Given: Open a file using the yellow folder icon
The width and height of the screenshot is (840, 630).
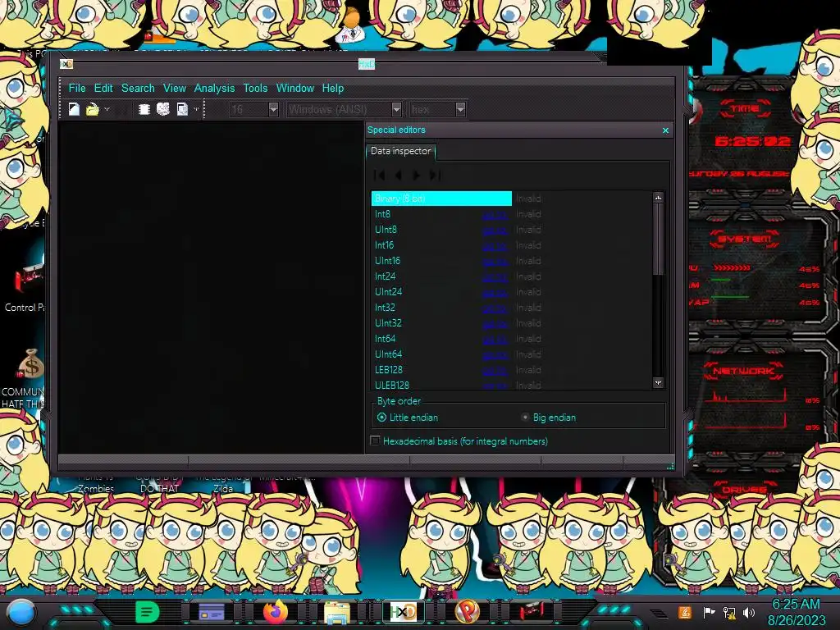Looking at the screenshot, I should [x=92, y=109].
